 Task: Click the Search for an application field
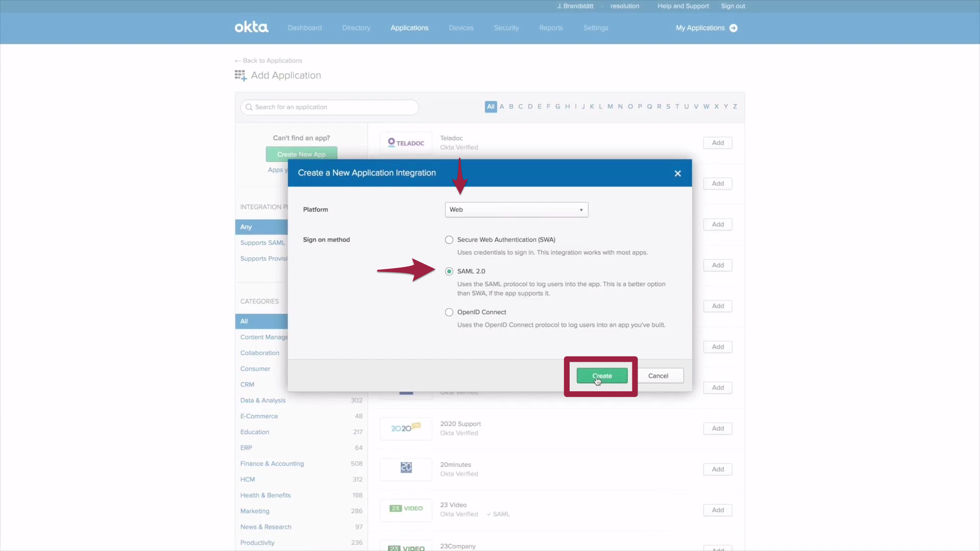330,107
